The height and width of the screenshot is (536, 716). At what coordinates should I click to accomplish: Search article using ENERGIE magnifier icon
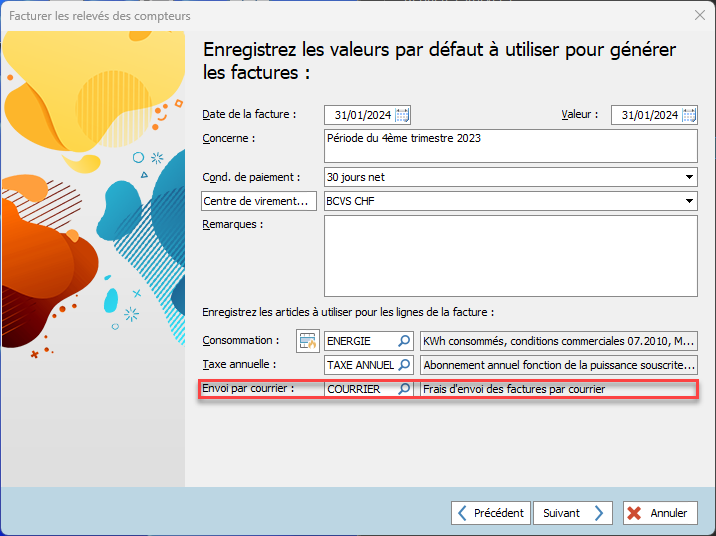pyautogui.click(x=404, y=341)
